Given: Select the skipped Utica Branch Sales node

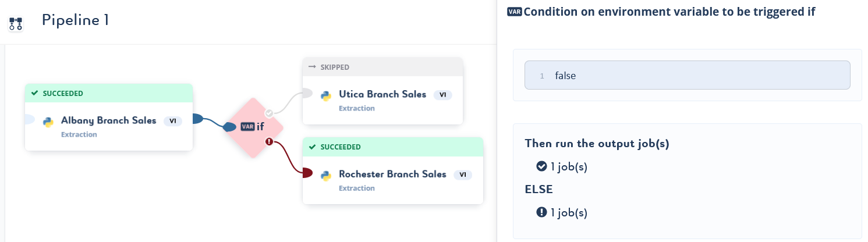Looking at the screenshot, I should click(382, 91).
